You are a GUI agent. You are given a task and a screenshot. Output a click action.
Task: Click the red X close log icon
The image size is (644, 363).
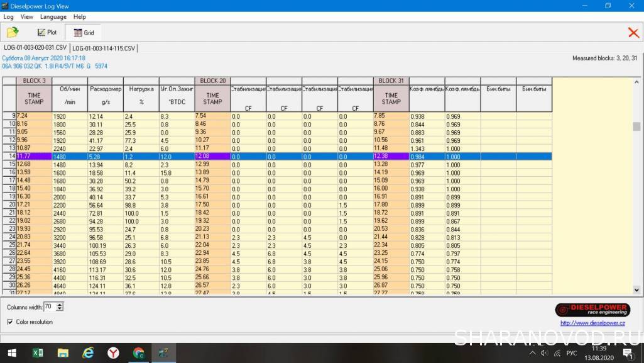tap(633, 33)
